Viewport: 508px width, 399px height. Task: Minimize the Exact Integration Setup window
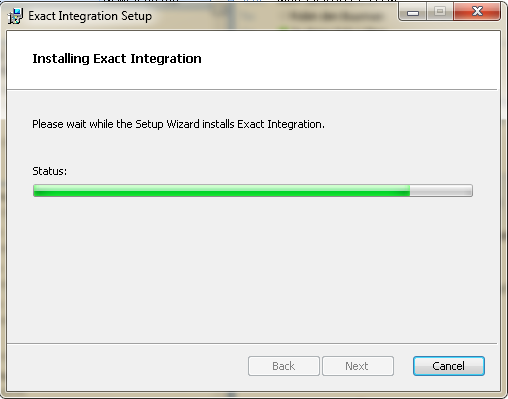pos(413,13)
